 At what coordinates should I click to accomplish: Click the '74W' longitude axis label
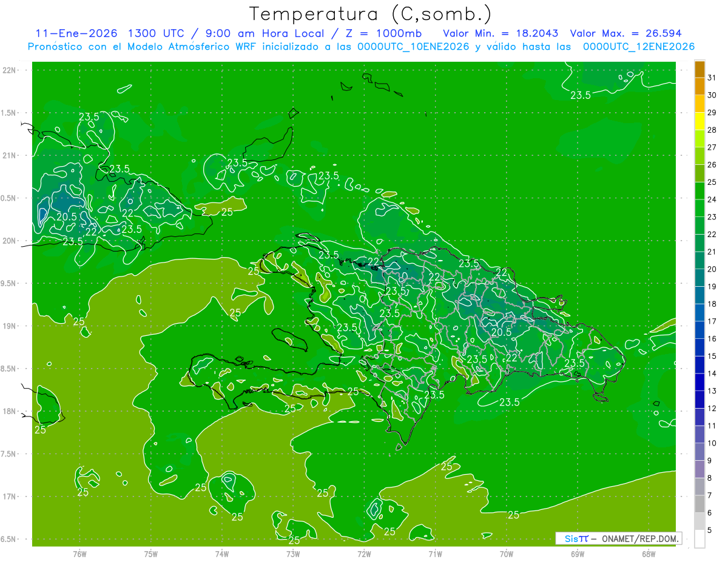click(221, 554)
